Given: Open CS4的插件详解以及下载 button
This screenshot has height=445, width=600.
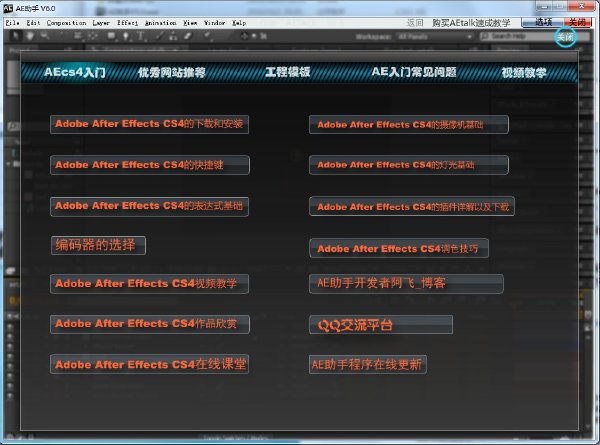Looking at the screenshot, I should pos(412,206).
